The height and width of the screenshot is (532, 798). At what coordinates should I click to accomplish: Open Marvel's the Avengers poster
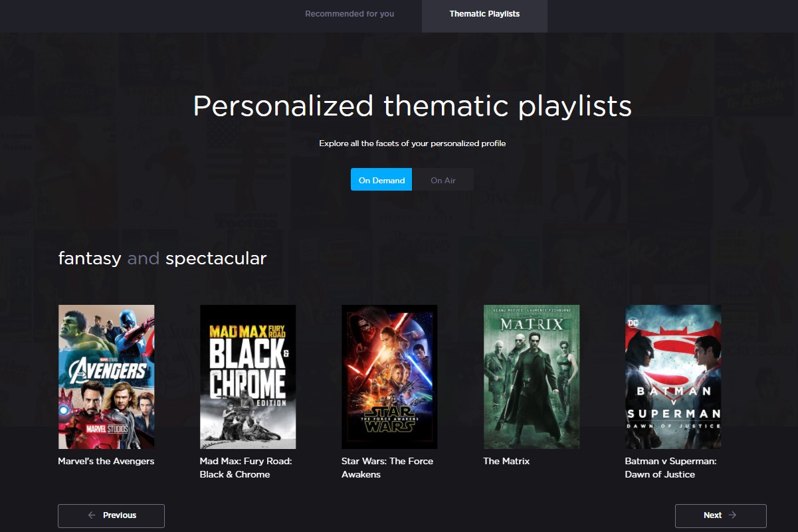coord(106,377)
